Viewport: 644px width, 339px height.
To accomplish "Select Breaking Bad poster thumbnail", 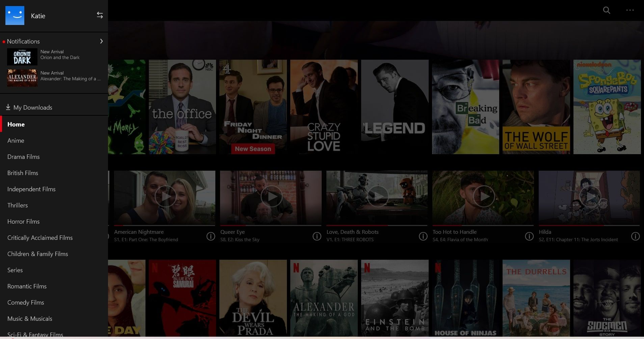I will tap(465, 107).
